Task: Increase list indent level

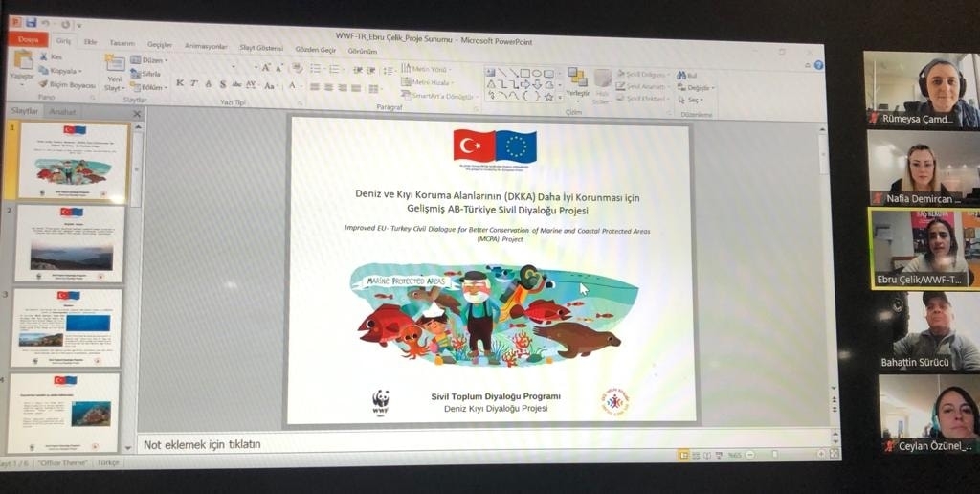Action: coord(370,70)
